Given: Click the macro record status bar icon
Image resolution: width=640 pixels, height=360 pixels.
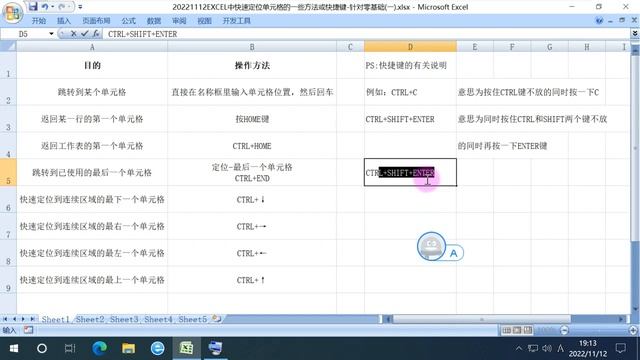Looking at the screenshot, I should [x=28, y=330].
